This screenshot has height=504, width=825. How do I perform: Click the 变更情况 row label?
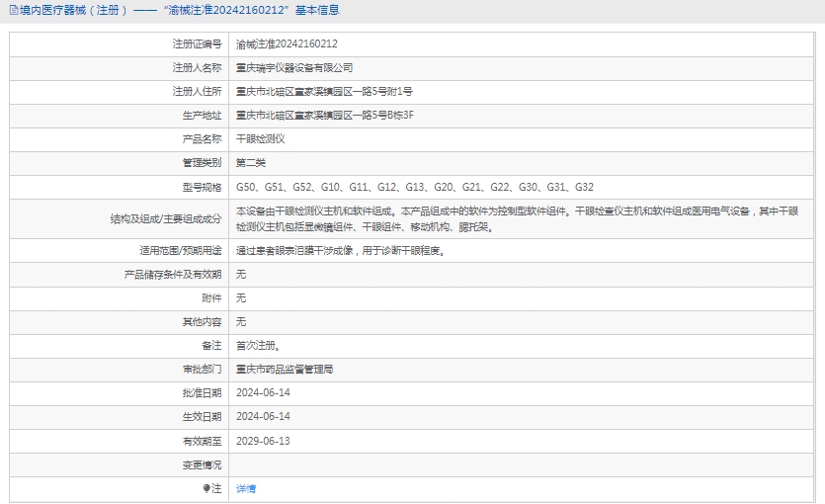click(x=202, y=464)
